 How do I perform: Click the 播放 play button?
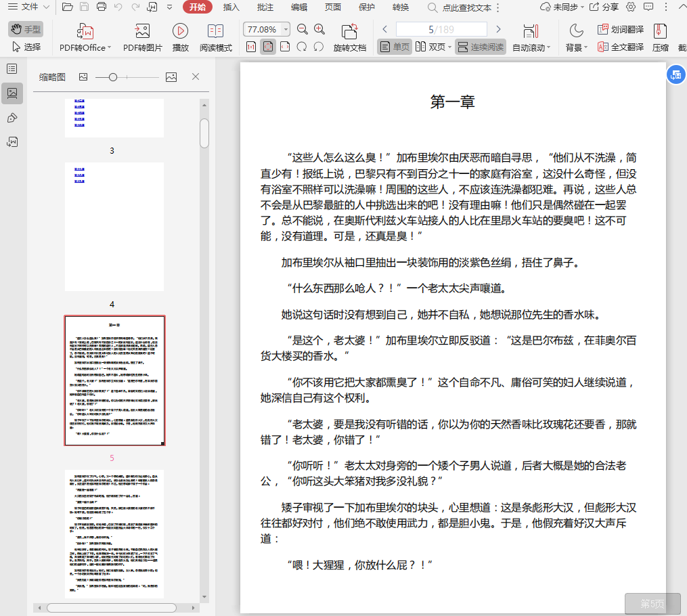point(180,38)
